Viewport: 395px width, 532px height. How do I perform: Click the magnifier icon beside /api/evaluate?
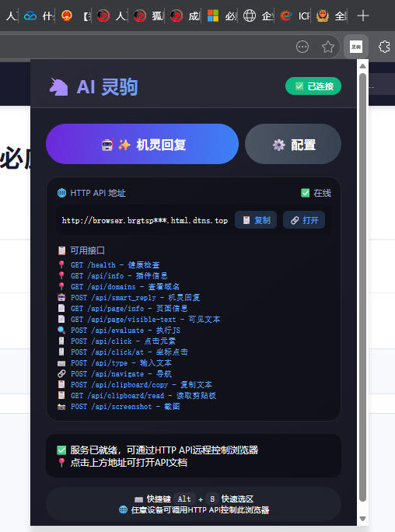click(61, 330)
